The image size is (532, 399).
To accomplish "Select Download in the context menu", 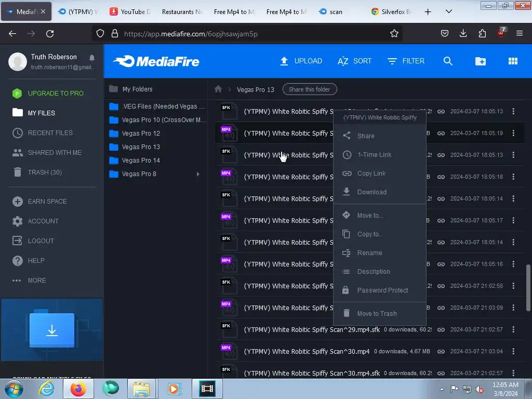I will coord(380,192).
